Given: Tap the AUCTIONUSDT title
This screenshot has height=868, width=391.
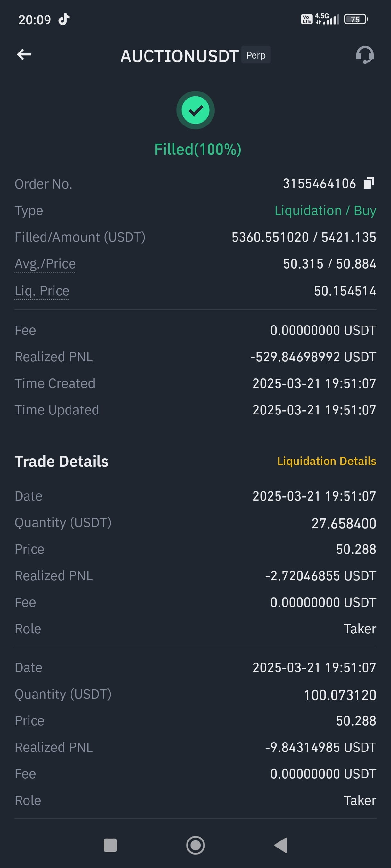Looking at the screenshot, I should coord(179,56).
